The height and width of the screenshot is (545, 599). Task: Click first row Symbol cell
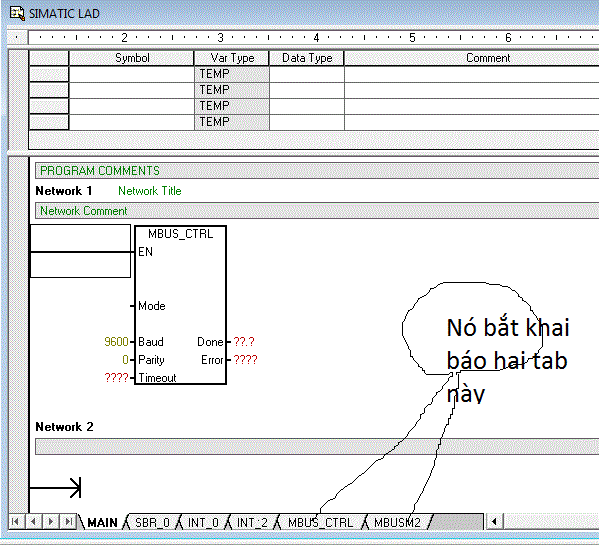(x=132, y=74)
